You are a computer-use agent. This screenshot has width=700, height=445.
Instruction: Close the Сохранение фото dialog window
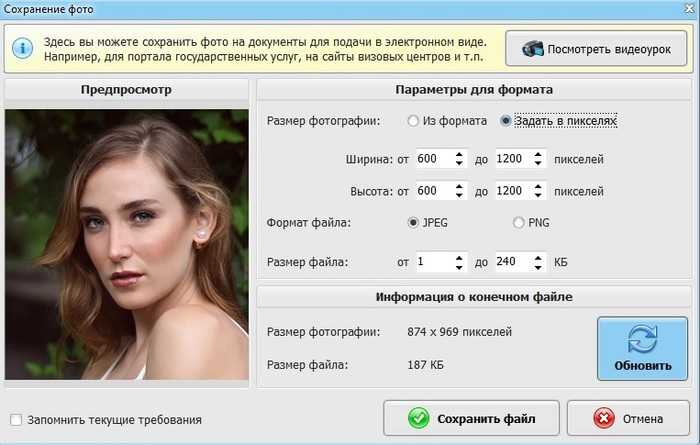[x=689, y=9]
